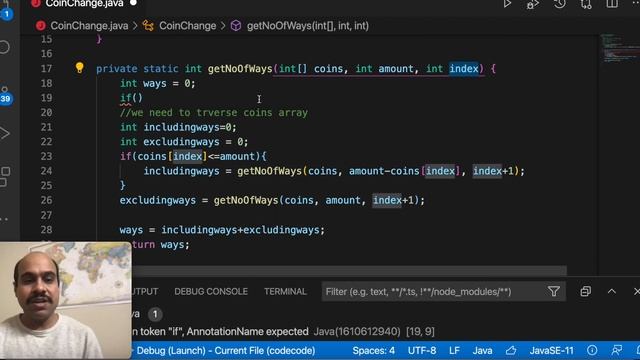The image size is (640, 360).
Task: Open CoinChange.java breadcrumb dropdown
Action: (x=89, y=26)
